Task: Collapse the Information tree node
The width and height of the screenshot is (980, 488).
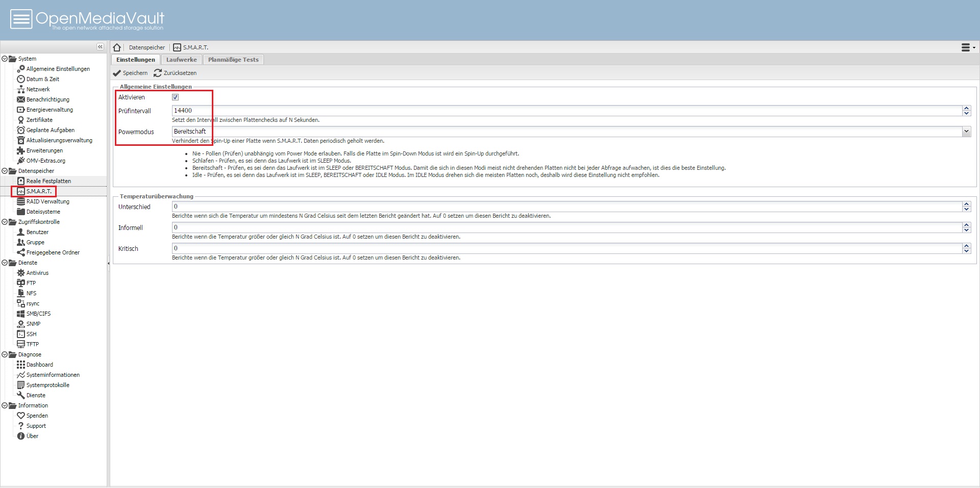Action: 5,405
